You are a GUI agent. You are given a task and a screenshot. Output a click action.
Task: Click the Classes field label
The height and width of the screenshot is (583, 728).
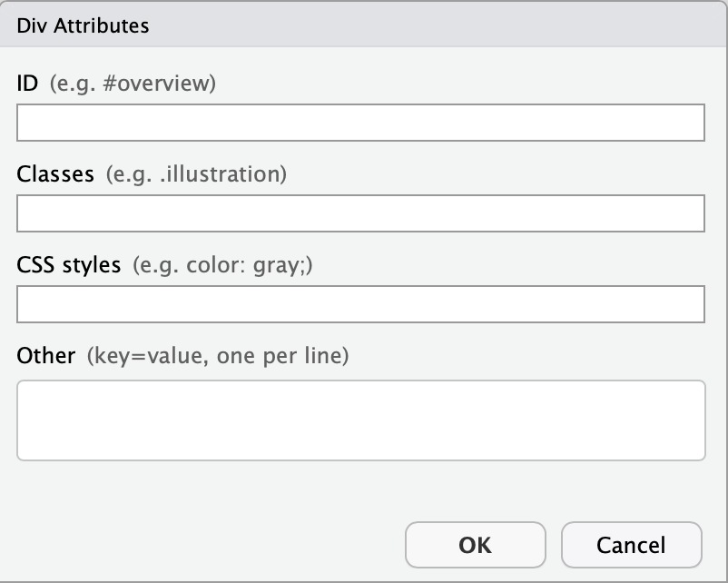tap(55, 174)
